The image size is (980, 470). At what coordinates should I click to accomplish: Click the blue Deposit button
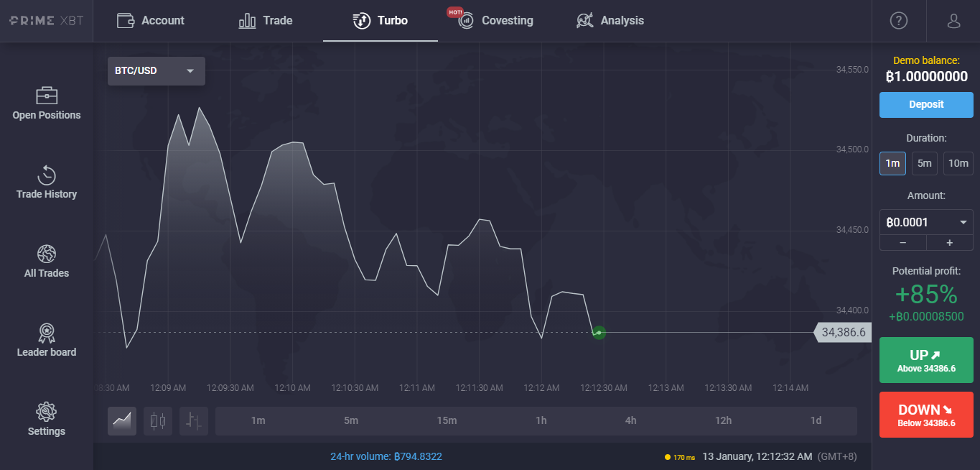(926, 104)
